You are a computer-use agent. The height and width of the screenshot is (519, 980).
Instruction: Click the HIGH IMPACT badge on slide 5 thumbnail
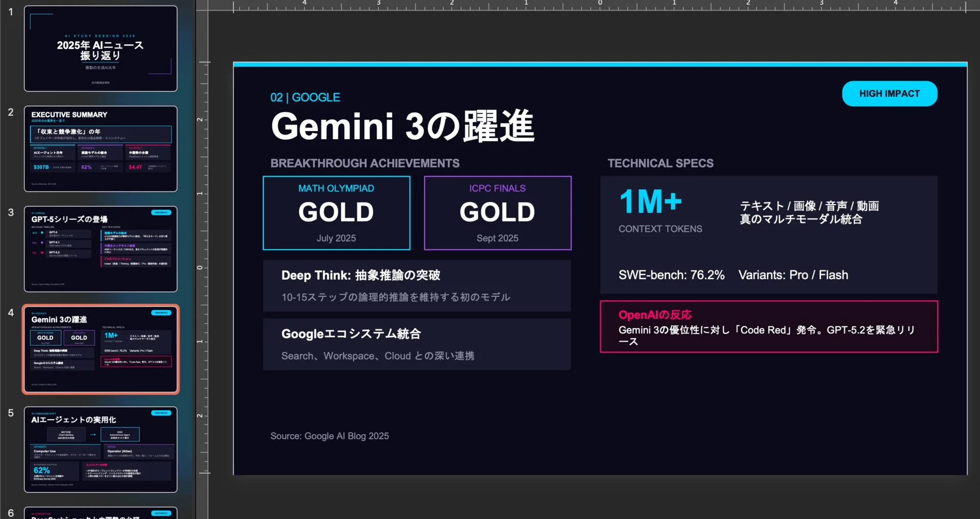tap(161, 413)
